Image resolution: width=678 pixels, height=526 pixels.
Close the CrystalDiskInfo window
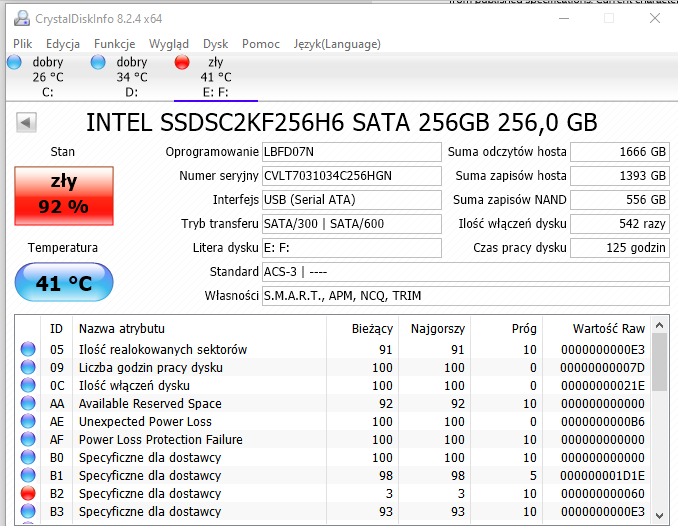(655, 18)
